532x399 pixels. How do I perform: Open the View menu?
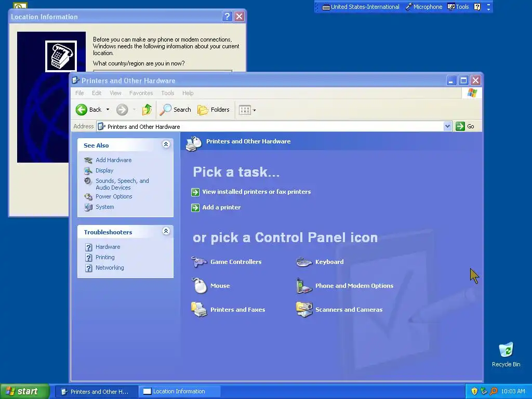[115, 93]
